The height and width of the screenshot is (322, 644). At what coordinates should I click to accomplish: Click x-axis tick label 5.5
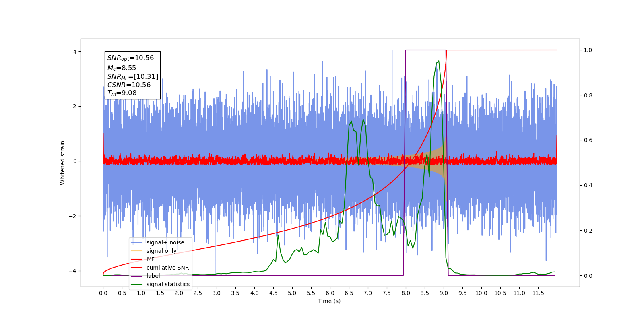pyautogui.click(x=311, y=293)
